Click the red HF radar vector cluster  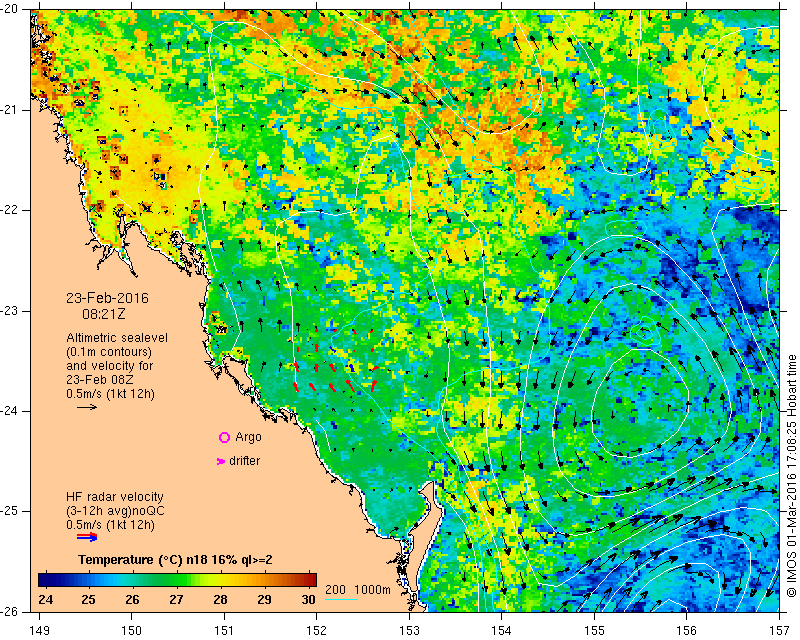pos(335,360)
